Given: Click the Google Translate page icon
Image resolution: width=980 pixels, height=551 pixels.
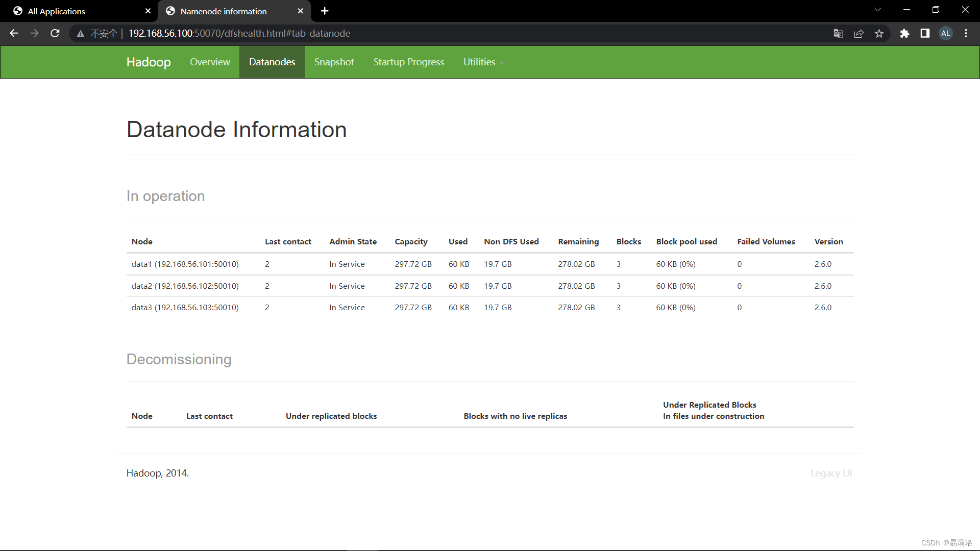Looking at the screenshot, I should coord(838,33).
